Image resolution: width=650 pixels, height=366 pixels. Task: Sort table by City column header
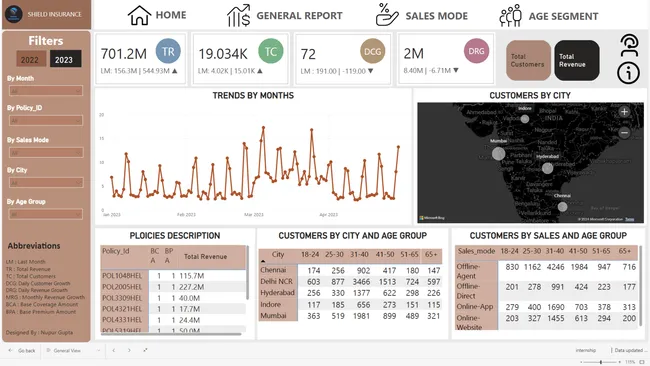(278, 255)
